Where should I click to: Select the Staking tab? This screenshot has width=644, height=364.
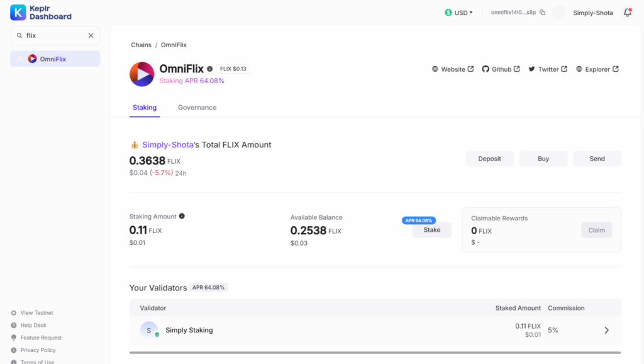click(145, 108)
